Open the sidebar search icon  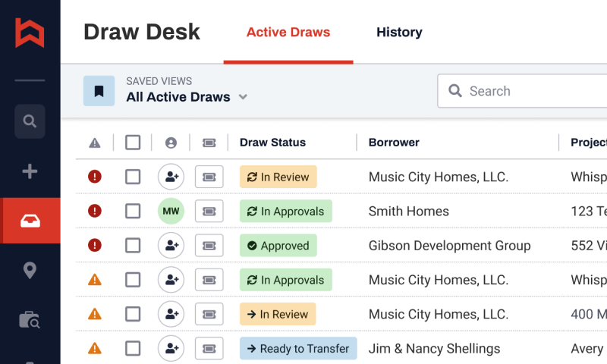(30, 121)
